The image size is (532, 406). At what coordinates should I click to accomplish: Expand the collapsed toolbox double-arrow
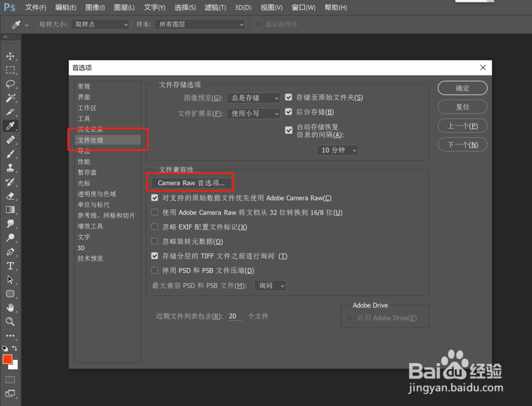[5, 37]
